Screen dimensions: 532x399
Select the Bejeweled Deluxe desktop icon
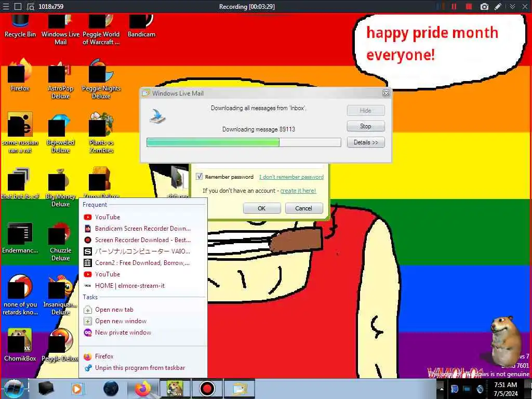coord(60,133)
